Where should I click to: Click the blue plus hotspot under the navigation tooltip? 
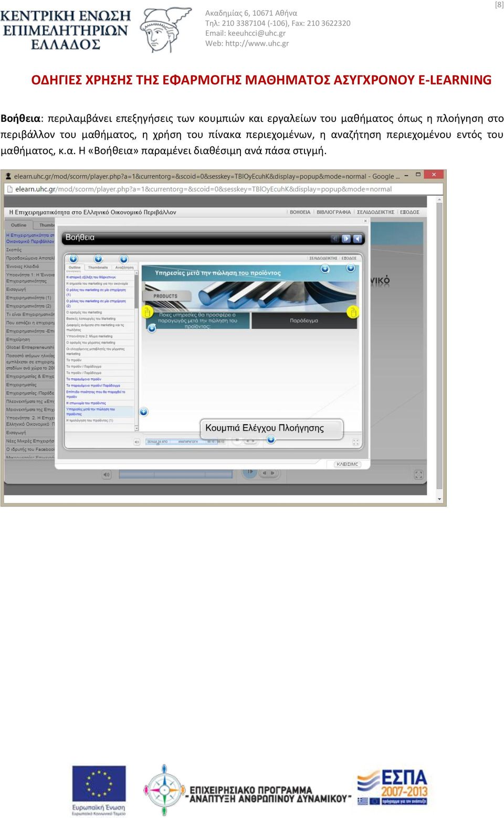pos(271,439)
